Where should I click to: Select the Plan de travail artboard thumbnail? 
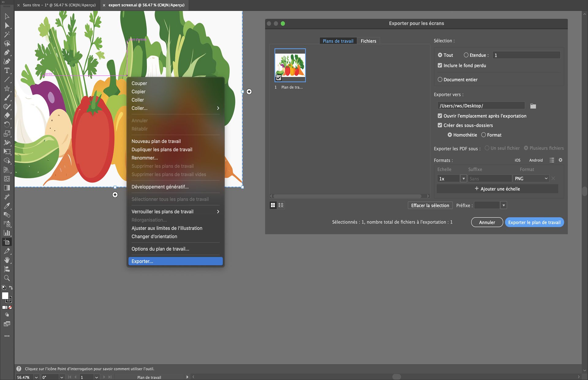[290, 65]
